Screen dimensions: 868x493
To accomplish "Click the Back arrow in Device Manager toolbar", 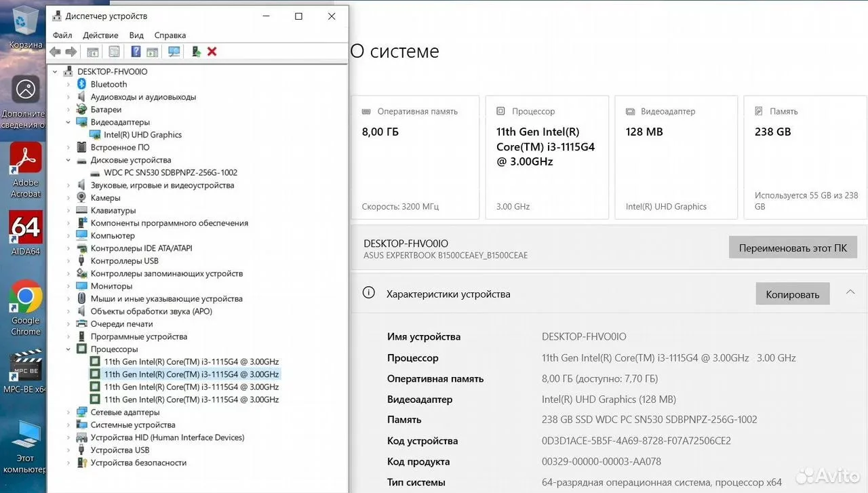I will (55, 52).
